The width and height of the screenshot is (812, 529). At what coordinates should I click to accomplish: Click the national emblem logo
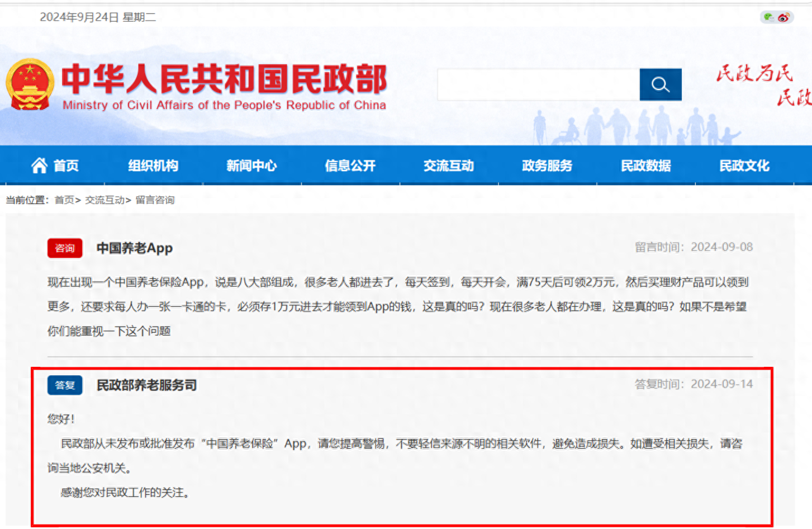tap(30, 84)
